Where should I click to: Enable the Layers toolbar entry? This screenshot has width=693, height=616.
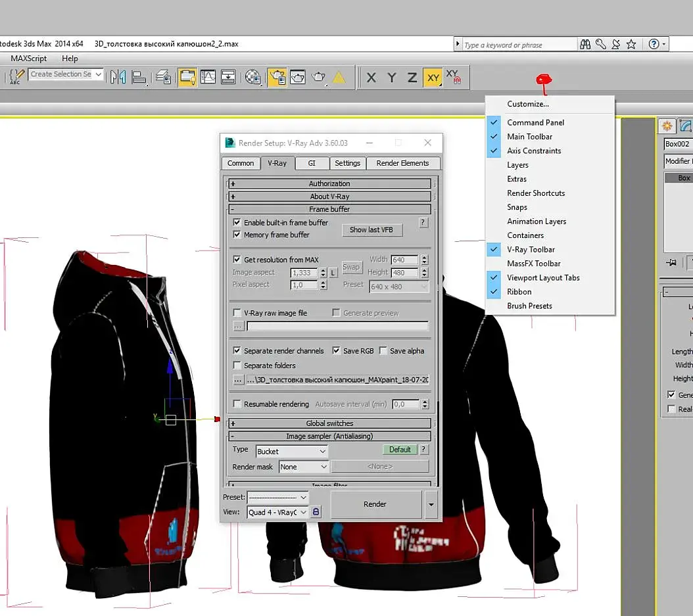point(517,165)
